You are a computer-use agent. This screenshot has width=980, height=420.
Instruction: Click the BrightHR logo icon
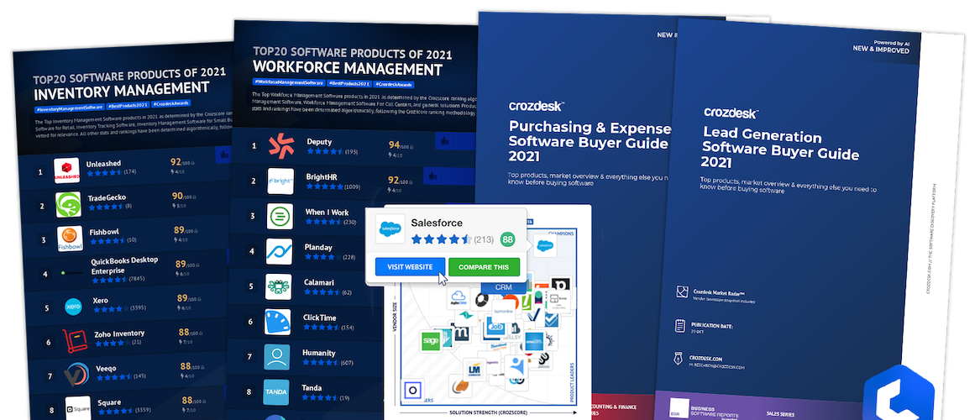[280, 181]
